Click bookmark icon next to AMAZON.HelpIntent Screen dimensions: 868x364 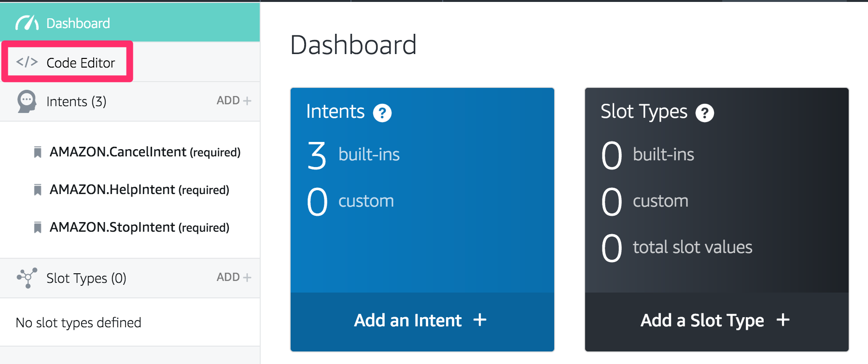tap(38, 190)
